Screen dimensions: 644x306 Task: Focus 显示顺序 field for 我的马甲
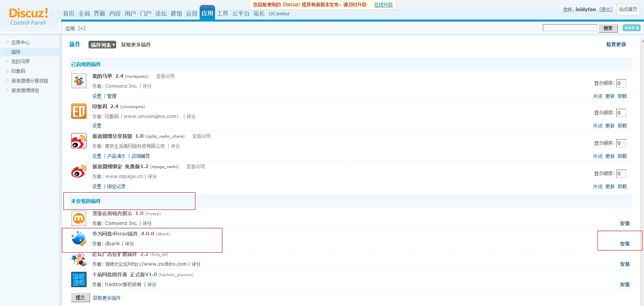621,83
